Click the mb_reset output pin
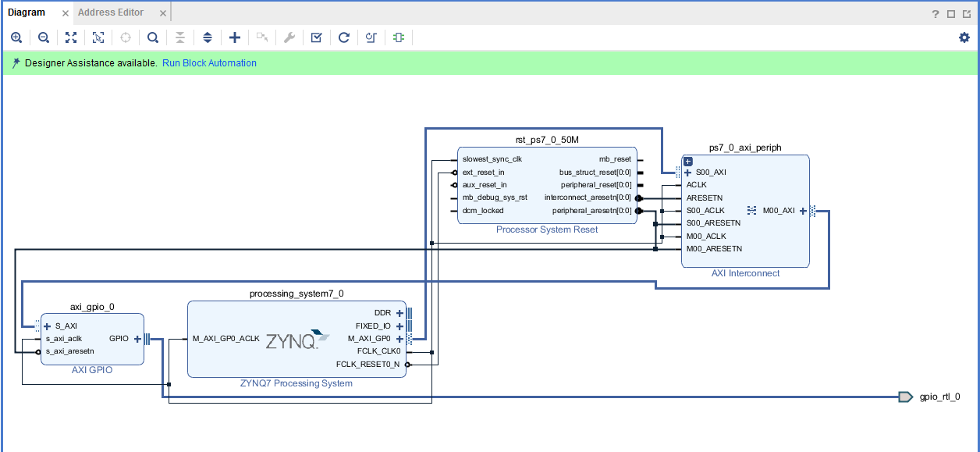This screenshot has width=980, height=452. pos(616,159)
